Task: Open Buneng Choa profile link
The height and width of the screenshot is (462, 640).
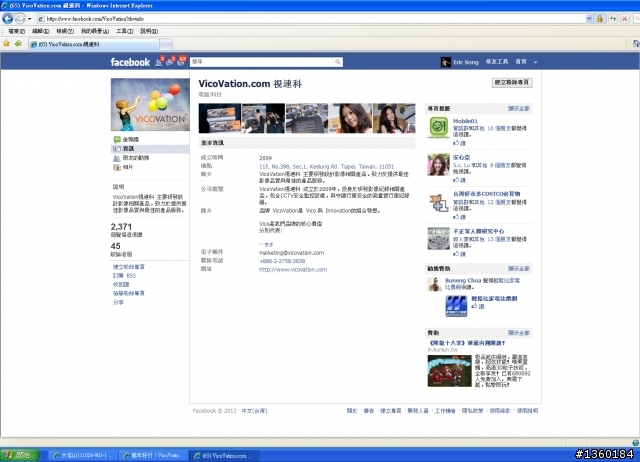Action: click(x=463, y=281)
